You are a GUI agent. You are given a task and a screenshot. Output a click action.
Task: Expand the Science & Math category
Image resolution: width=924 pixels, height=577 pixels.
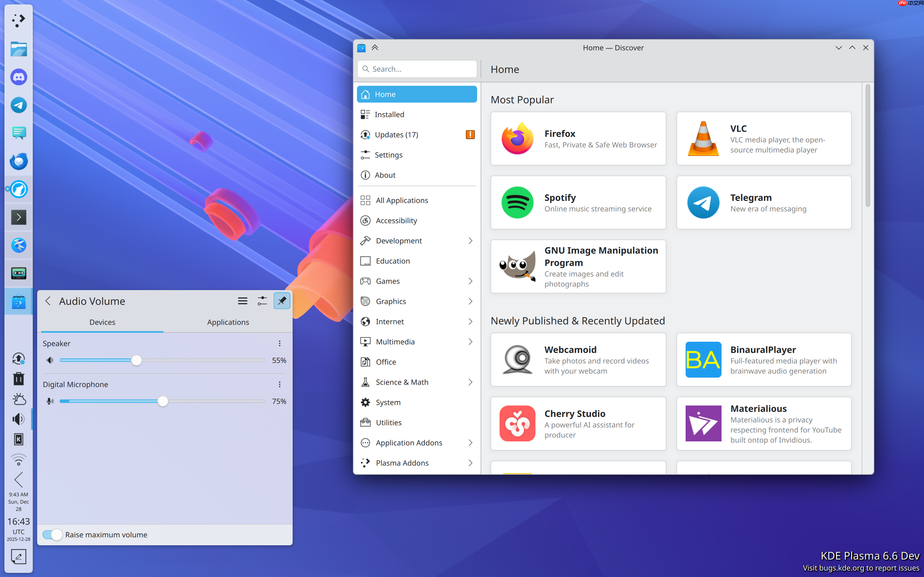tap(470, 381)
